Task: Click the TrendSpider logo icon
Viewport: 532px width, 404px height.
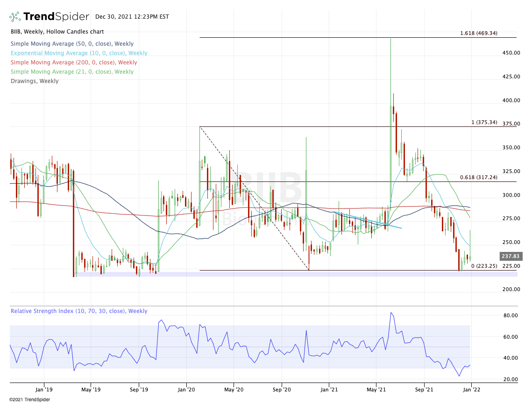Action: click(14, 17)
